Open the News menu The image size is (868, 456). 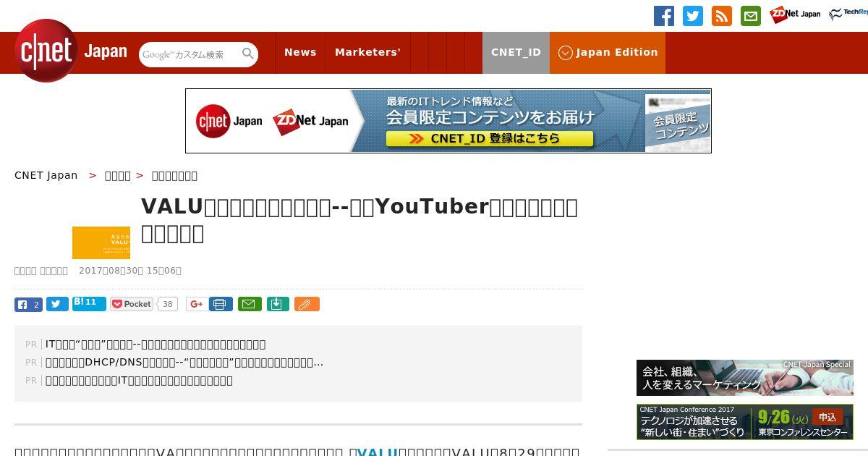click(x=300, y=52)
